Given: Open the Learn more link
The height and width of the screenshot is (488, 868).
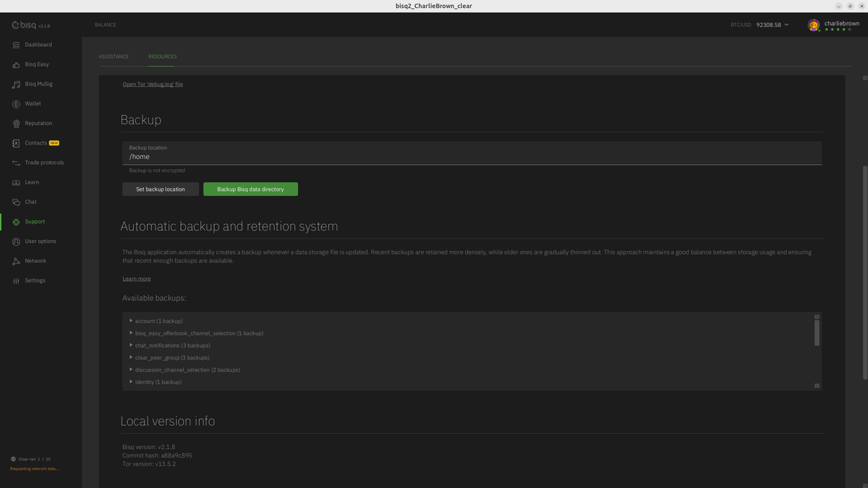Looking at the screenshot, I should click(137, 279).
